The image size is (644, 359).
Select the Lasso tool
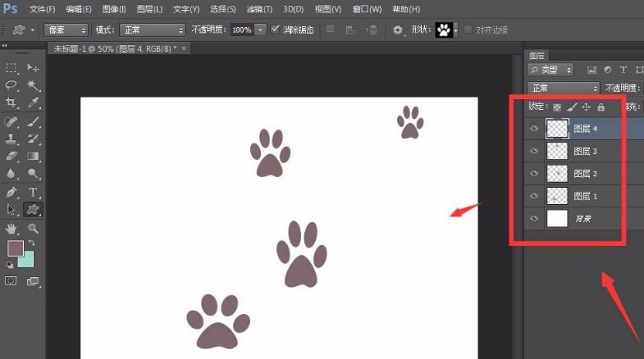click(x=12, y=84)
